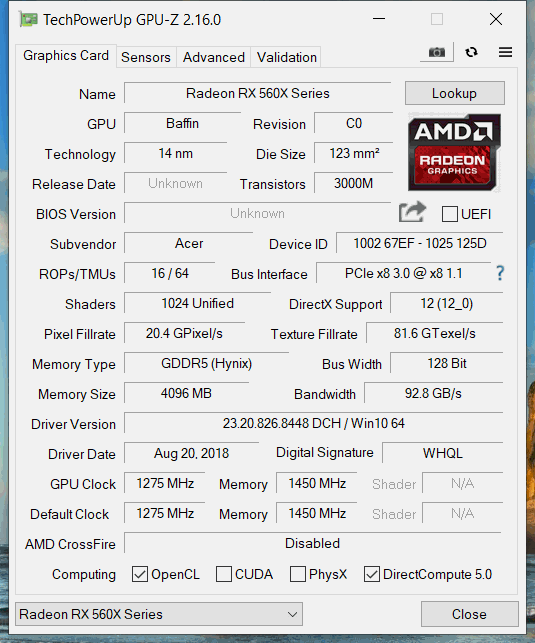Screen dimensions: 535x643
Task: Click the Driver Version label
Action: click(x=73, y=424)
